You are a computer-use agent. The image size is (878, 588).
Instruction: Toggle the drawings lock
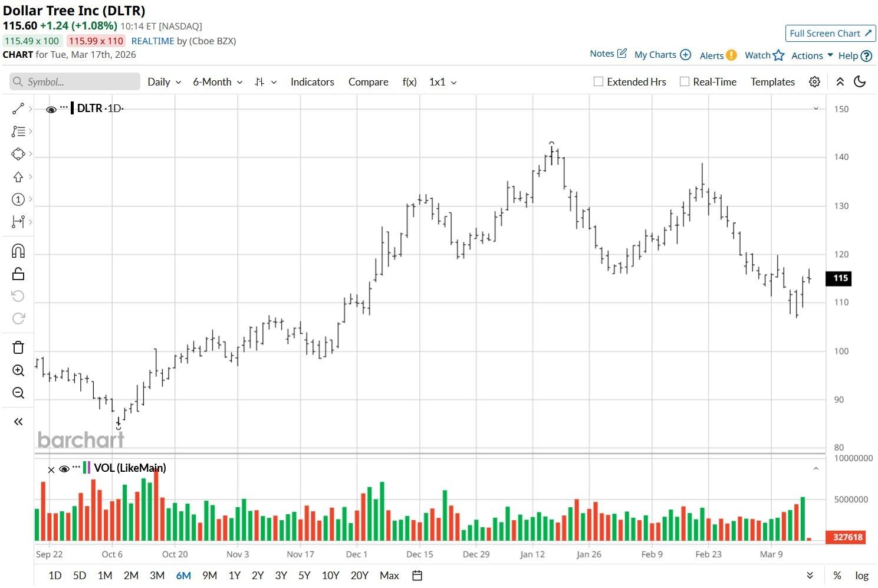(x=18, y=274)
